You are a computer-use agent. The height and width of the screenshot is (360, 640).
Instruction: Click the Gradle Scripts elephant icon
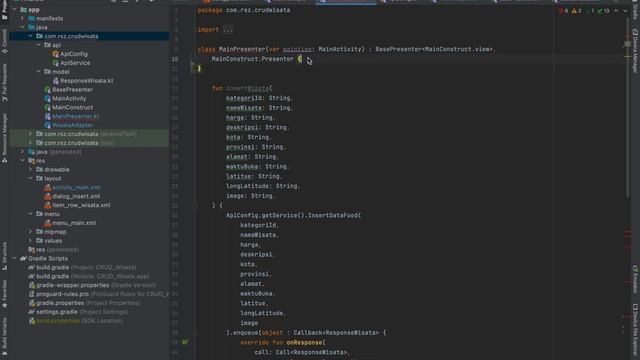tap(23, 258)
